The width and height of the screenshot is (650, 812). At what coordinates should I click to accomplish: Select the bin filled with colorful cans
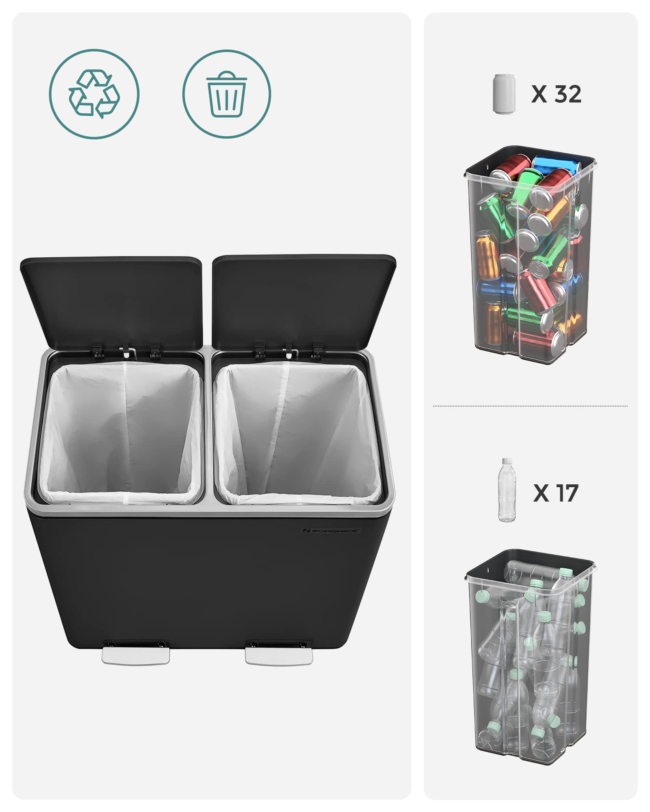pos(531,255)
